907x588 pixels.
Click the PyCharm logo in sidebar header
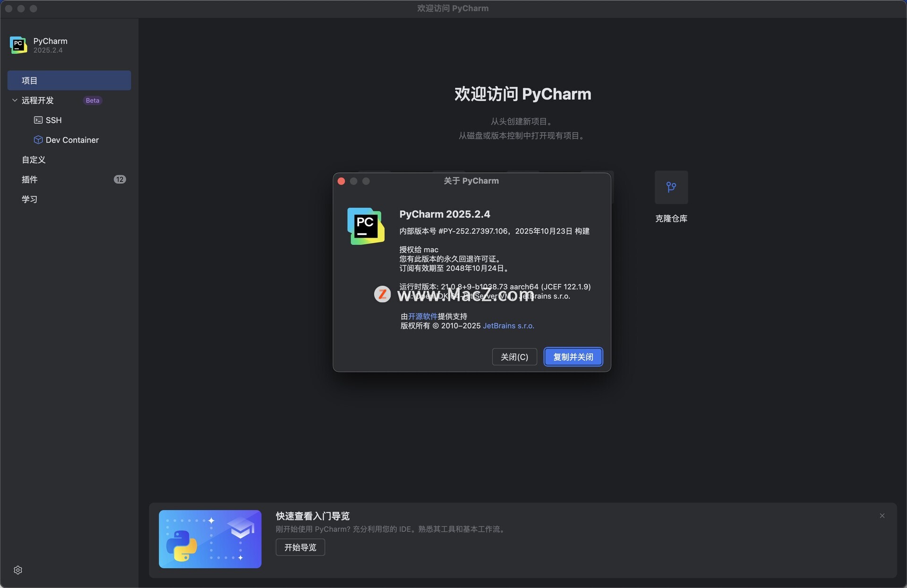pyautogui.click(x=18, y=45)
